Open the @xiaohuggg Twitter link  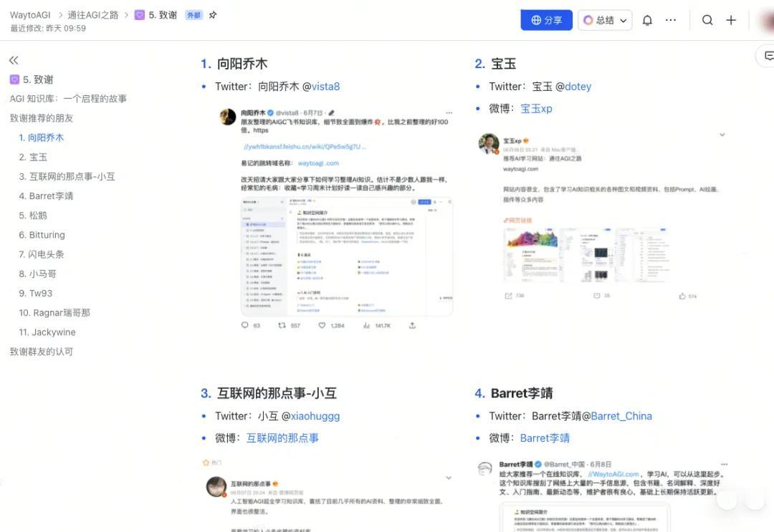pos(315,416)
